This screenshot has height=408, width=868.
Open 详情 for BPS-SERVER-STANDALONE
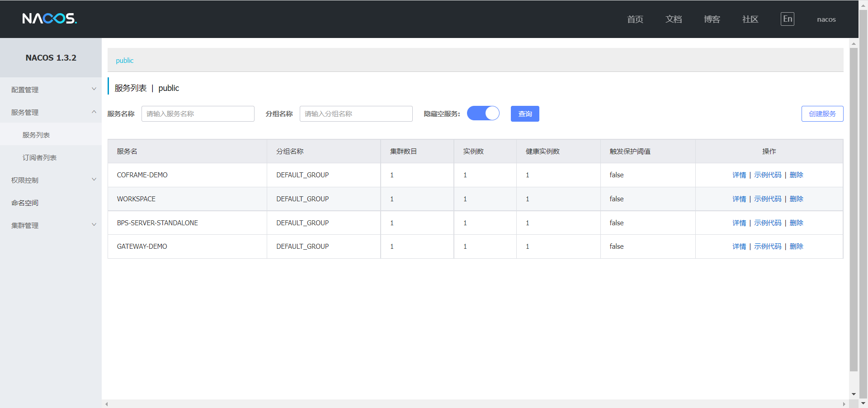pos(739,223)
